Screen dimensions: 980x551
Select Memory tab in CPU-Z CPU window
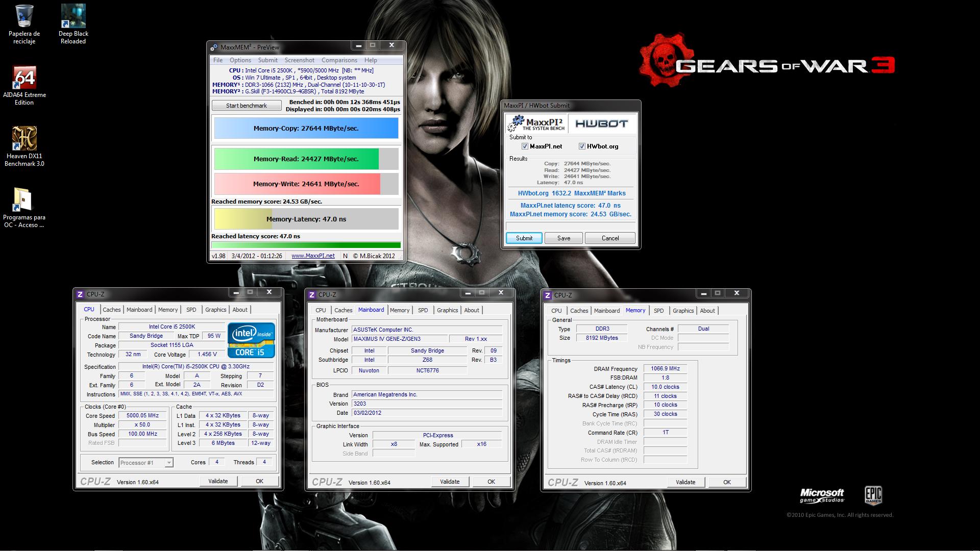[168, 310]
